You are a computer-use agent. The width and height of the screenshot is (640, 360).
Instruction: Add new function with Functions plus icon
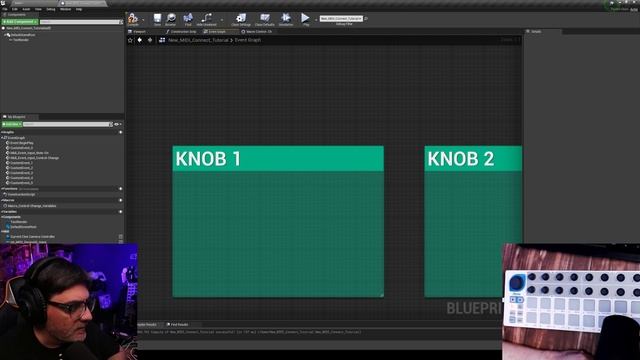point(120,189)
